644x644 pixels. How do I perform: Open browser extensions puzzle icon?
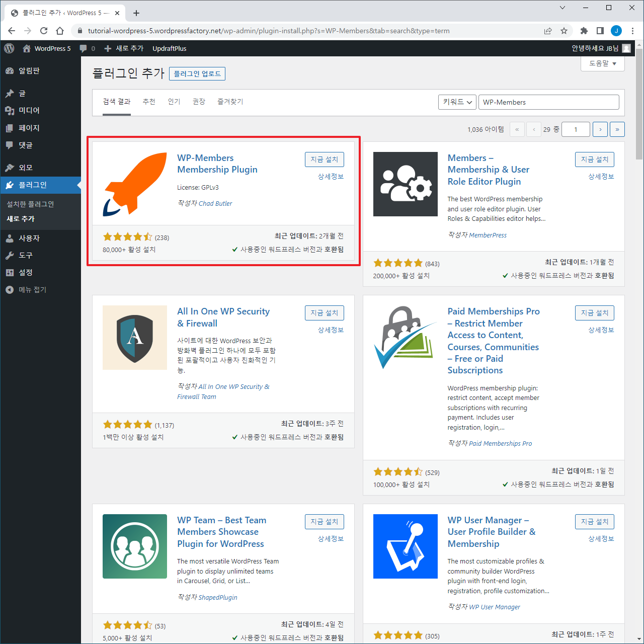click(584, 31)
